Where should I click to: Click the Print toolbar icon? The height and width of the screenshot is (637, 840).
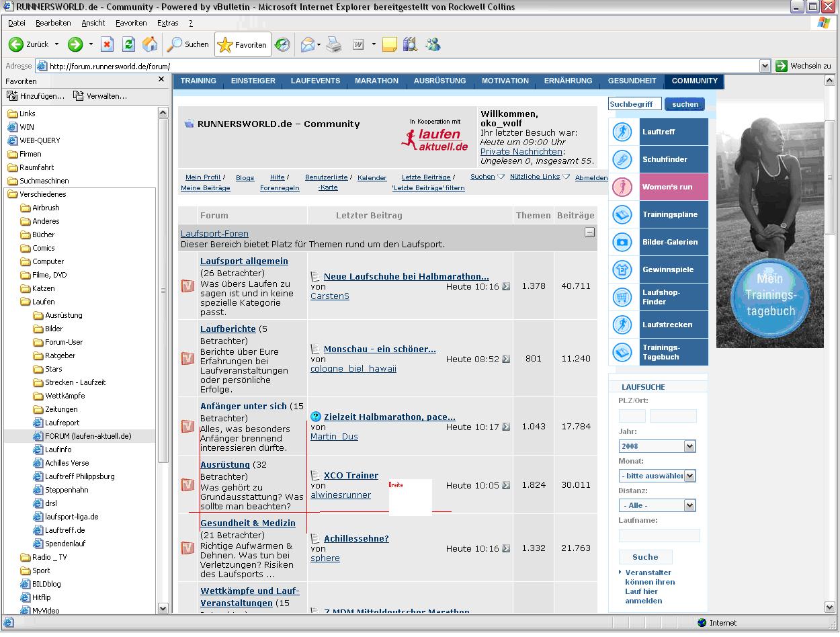click(334, 45)
